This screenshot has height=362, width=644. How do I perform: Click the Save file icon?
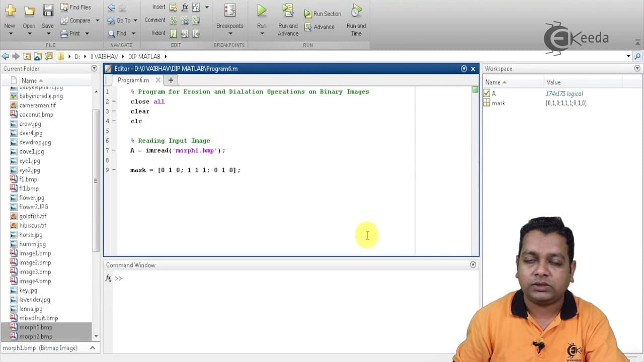[x=48, y=11]
